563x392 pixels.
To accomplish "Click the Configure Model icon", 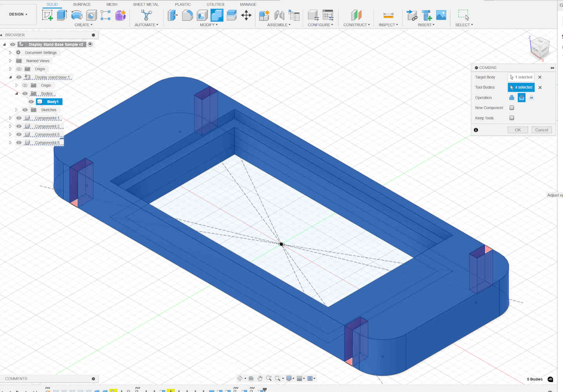I will coord(313,15).
